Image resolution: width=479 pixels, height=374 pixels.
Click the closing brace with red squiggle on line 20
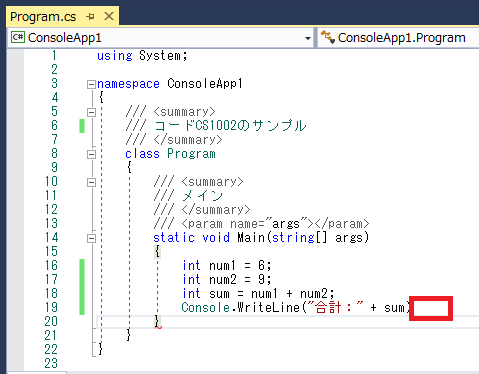158,322
